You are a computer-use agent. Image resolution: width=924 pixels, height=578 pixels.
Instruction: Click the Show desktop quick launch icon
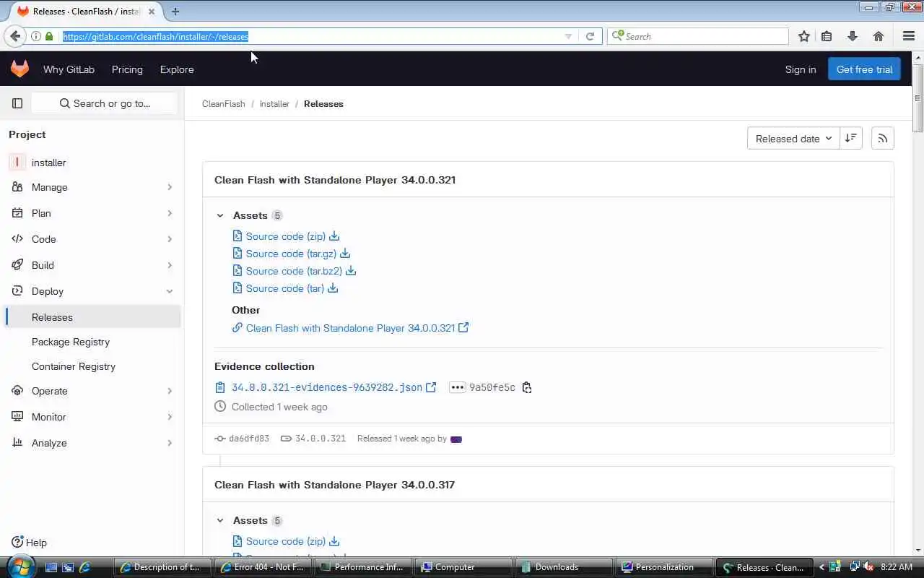(51, 567)
